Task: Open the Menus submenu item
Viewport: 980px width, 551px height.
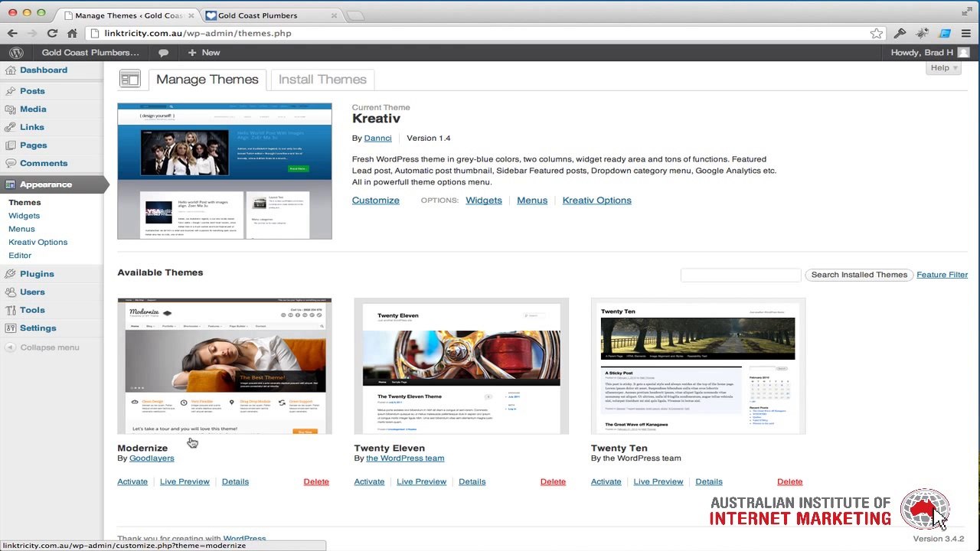Action: (21, 229)
